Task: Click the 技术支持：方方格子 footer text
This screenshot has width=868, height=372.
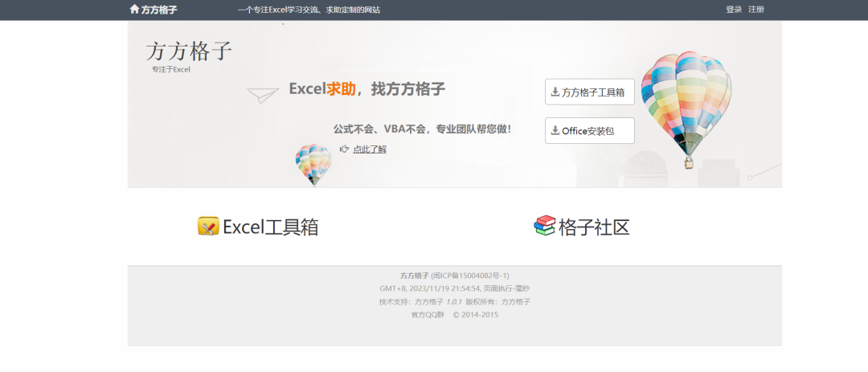Action: click(x=411, y=301)
